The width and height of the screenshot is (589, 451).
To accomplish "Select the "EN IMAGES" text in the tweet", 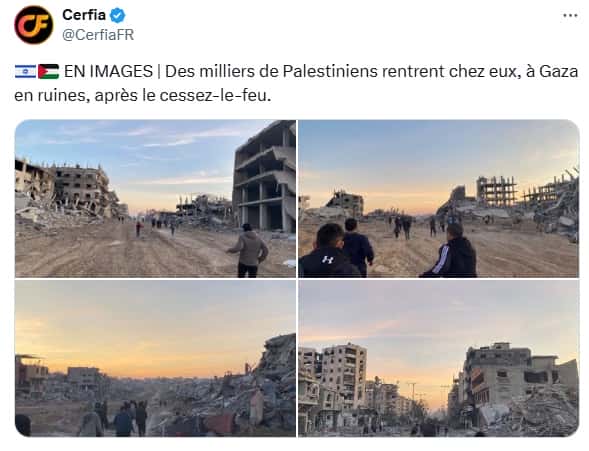I will pos(108,71).
